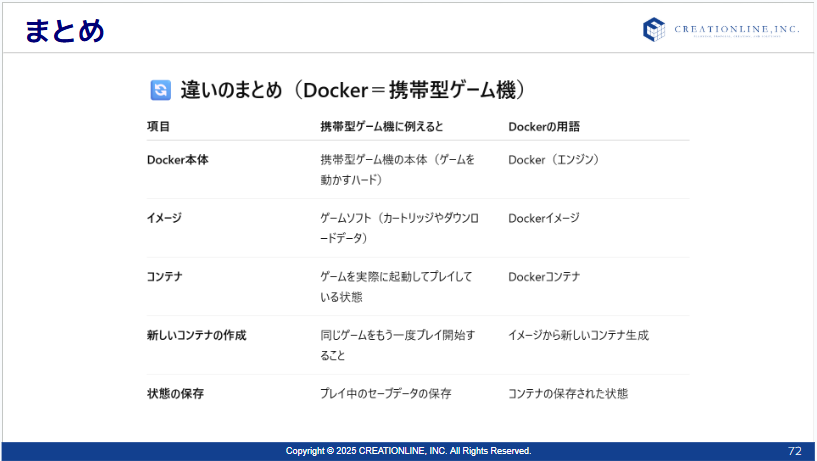Click the イメージから新しいコンテナ生成 cell

click(578, 335)
